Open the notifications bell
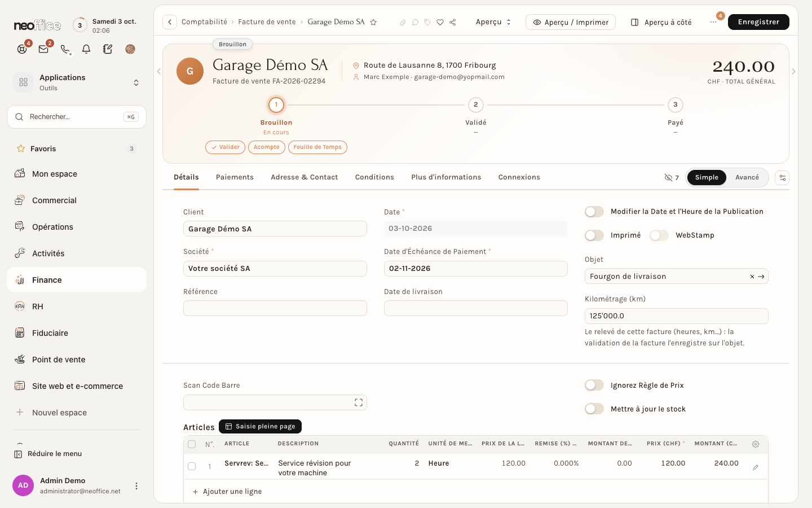 pos(86,49)
